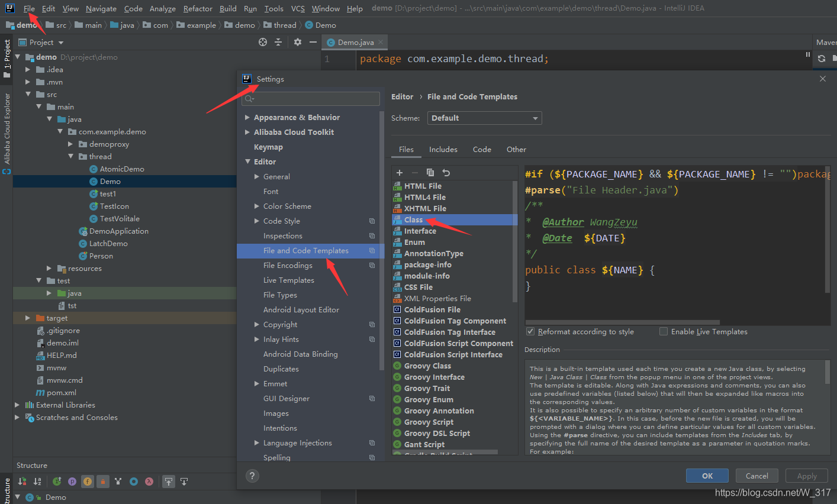Open the Refactor menu
This screenshot has height=504, width=837.
click(198, 8)
